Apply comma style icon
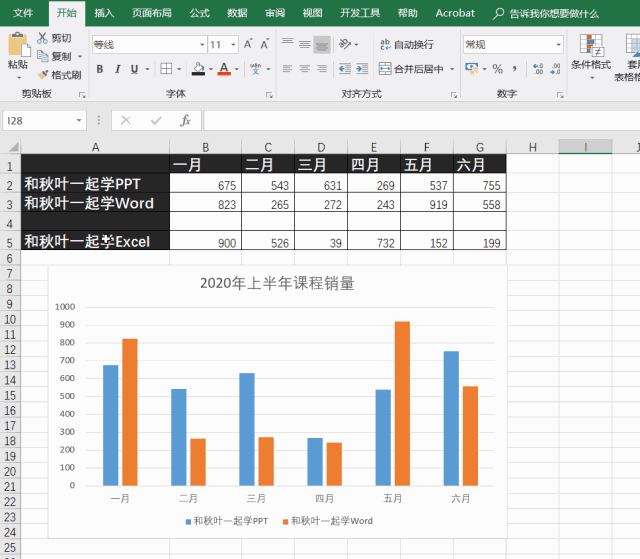Screen dimensions: 640x559 pyautogui.click(x=515, y=69)
